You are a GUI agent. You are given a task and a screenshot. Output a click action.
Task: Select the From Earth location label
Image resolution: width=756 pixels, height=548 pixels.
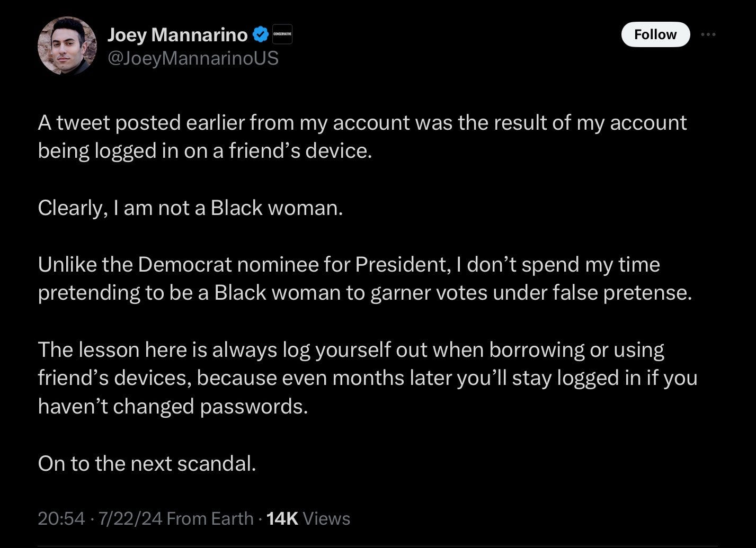pyautogui.click(x=210, y=518)
